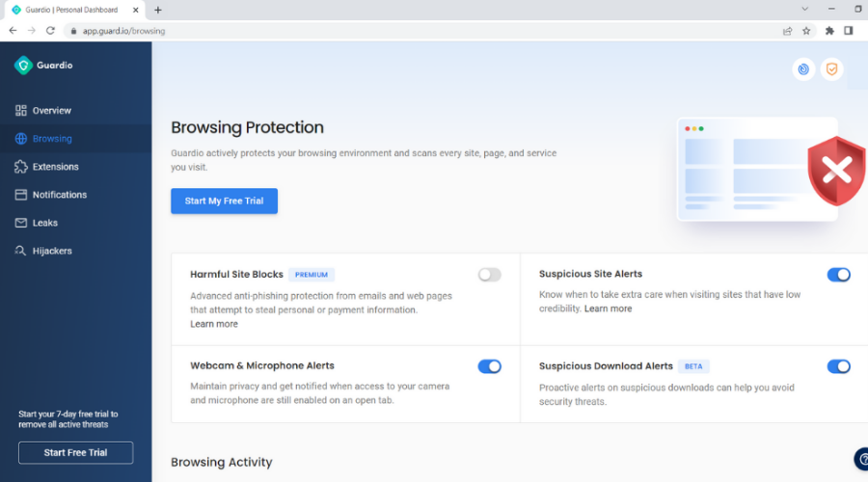
Task: Click the site padlock icon
Action: [73, 31]
